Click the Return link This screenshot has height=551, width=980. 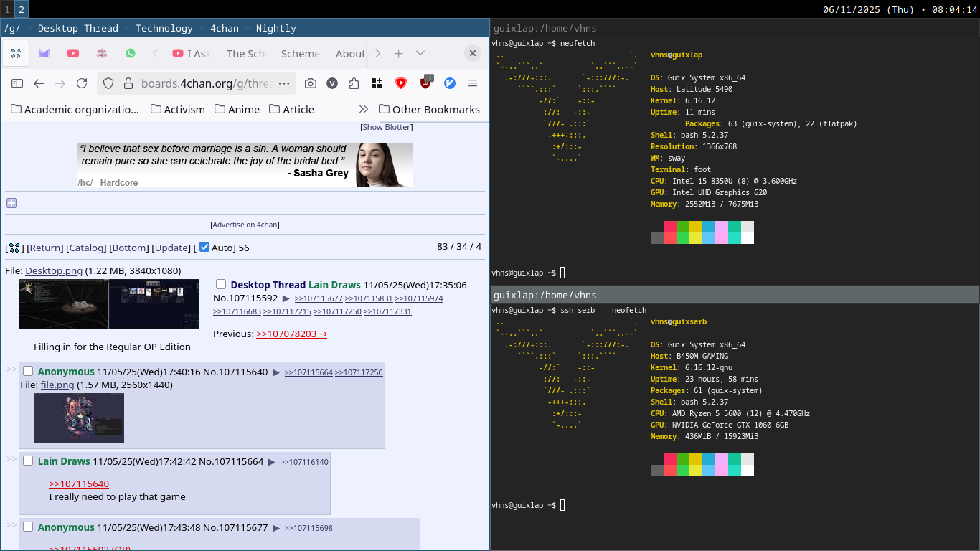[x=46, y=248]
